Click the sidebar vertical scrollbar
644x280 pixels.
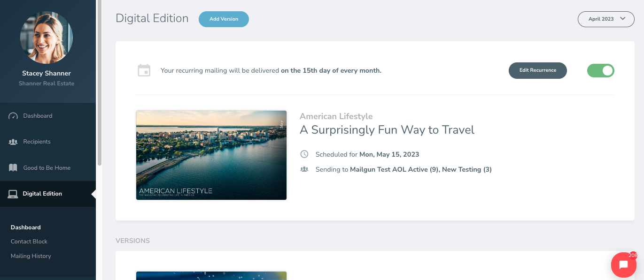tap(99, 84)
